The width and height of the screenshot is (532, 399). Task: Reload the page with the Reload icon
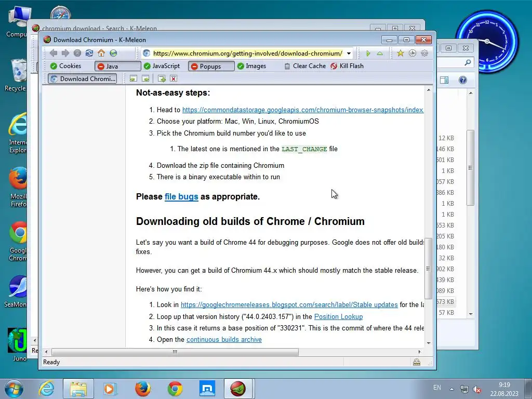89,54
